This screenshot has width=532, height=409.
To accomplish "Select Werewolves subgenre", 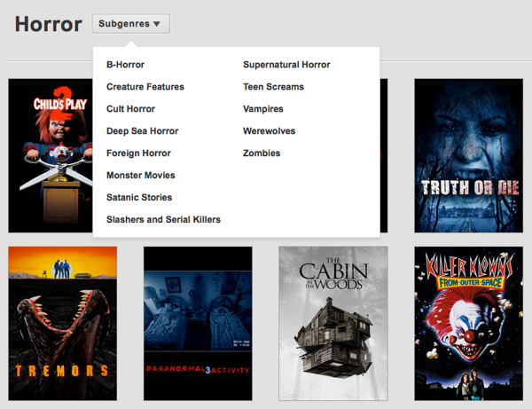I will pos(269,131).
